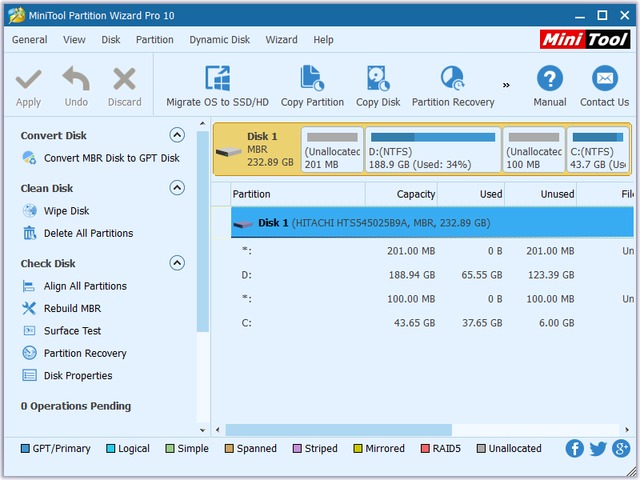Click the Contact Us envelope icon
The height and width of the screenshot is (480, 640).
pyautogui.click(x=604, y=80)
